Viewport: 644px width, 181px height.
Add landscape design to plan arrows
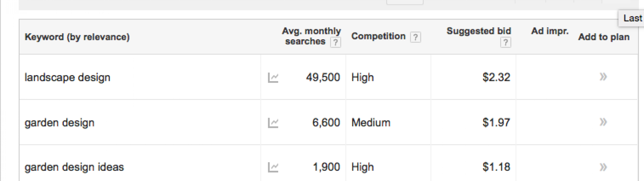click(x=603, y=77)
